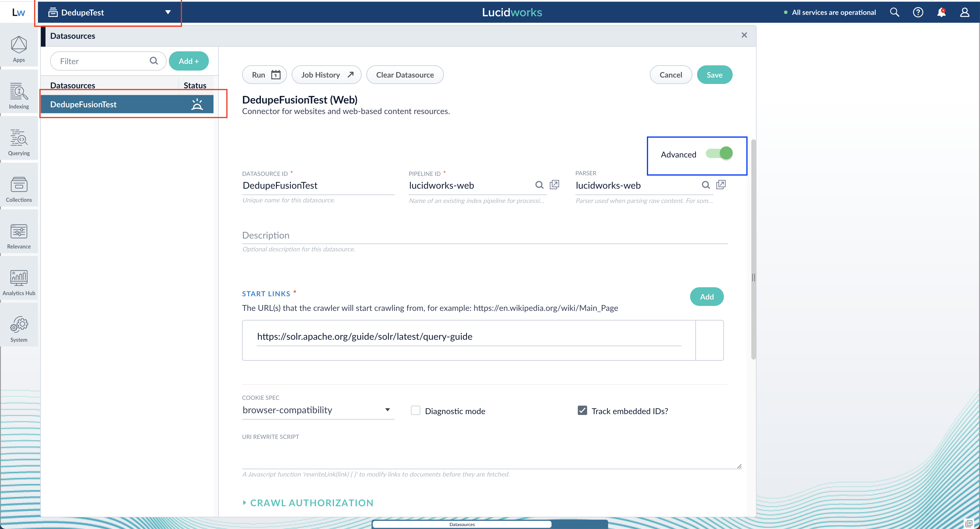Click 'All services are operational' status

(x=830, y=12)
